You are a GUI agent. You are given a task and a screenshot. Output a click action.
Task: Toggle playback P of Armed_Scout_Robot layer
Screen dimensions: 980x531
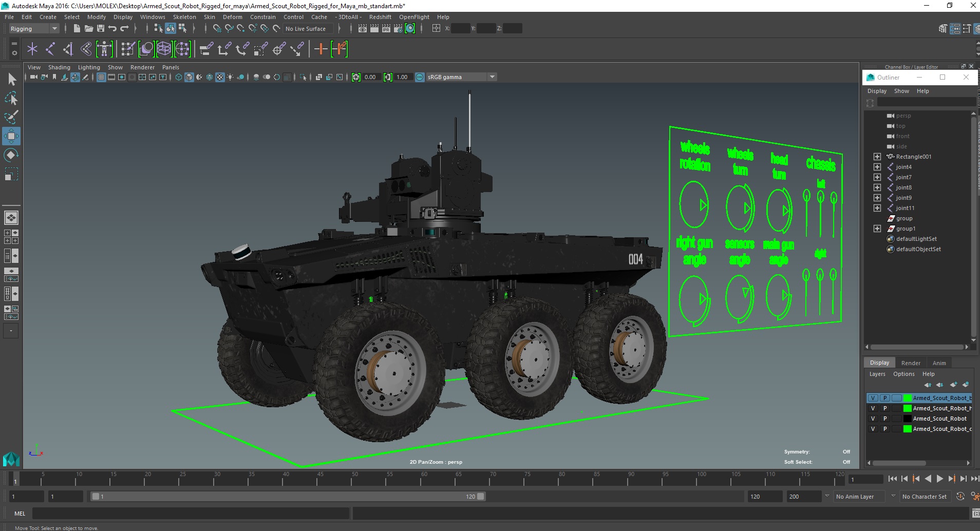tap(885, 419)
